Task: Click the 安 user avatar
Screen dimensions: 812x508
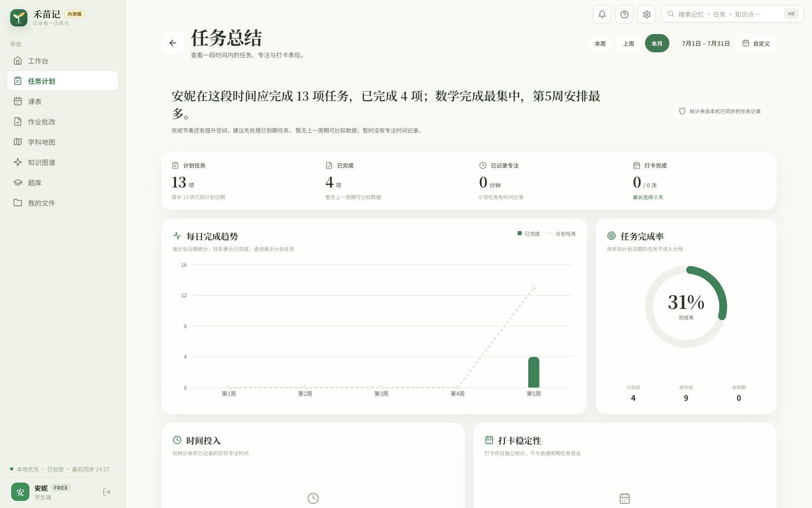Action: (x=20, y=492)
